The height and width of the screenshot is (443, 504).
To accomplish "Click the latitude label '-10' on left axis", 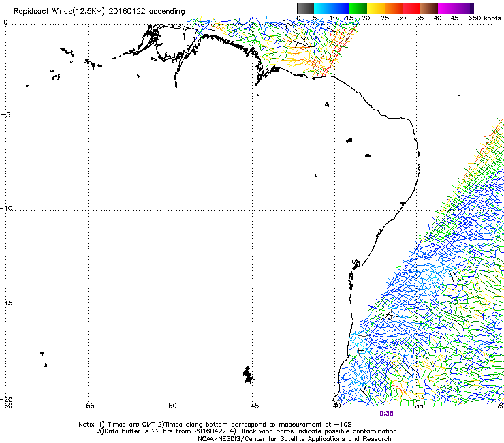I will pos(6,208).
